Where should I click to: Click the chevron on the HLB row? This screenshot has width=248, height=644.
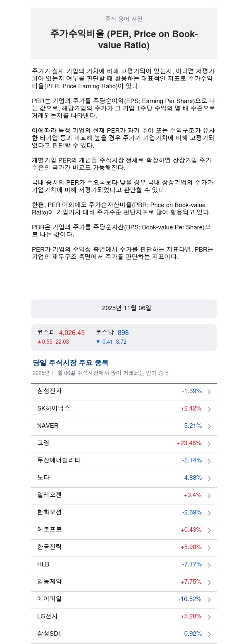coord(209,565)
